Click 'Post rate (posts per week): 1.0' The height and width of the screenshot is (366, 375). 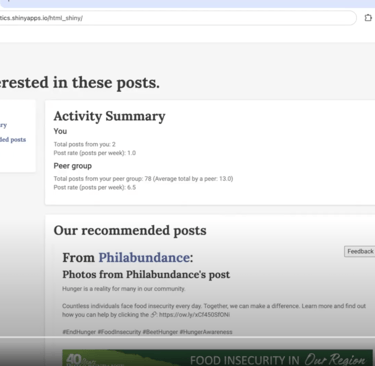[95, 153]
